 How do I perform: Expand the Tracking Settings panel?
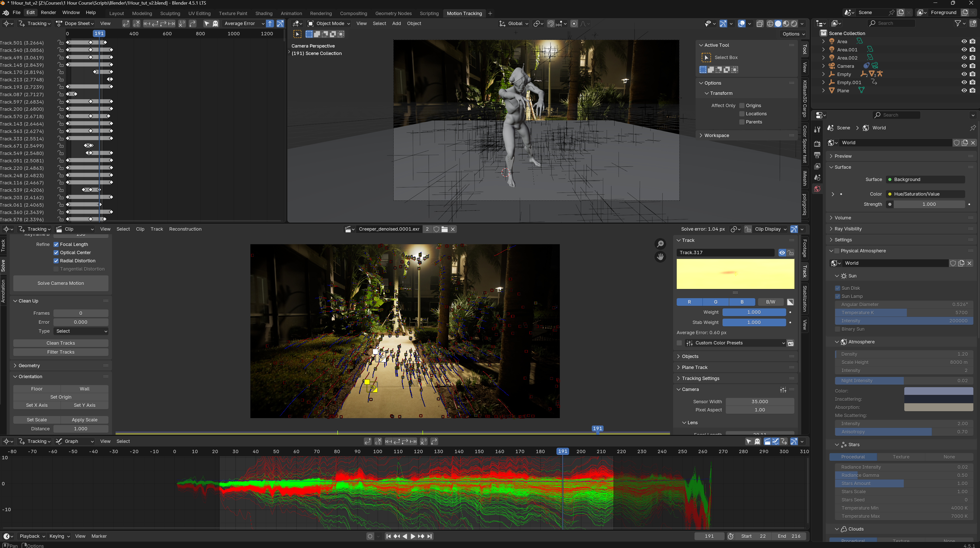click(x=700, y=378)
